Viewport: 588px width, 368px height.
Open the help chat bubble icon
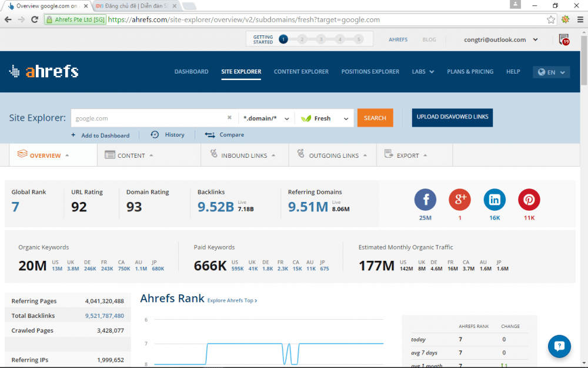pyautogui.click(x=559, y=346)
